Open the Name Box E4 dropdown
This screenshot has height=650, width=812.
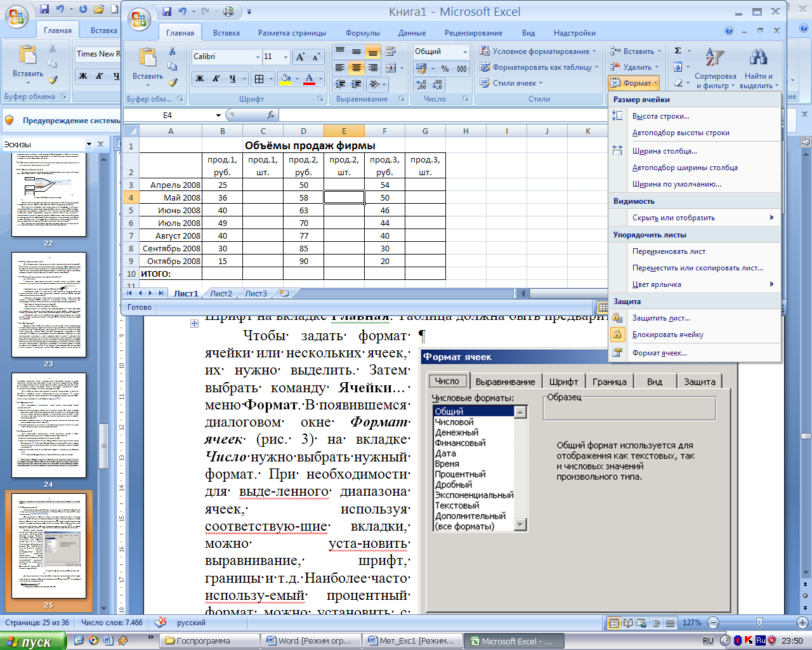click(x=218, y=116)
